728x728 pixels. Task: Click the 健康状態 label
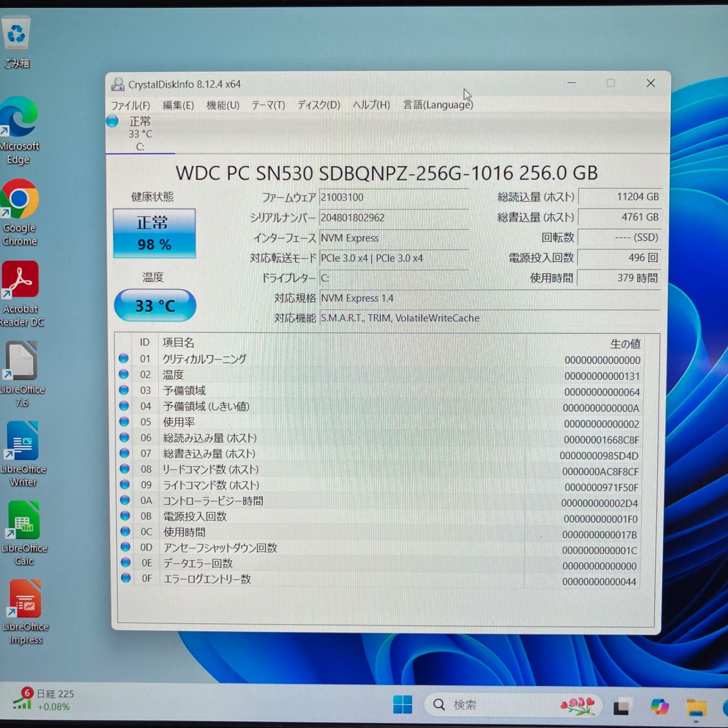(x=152, y=197)
